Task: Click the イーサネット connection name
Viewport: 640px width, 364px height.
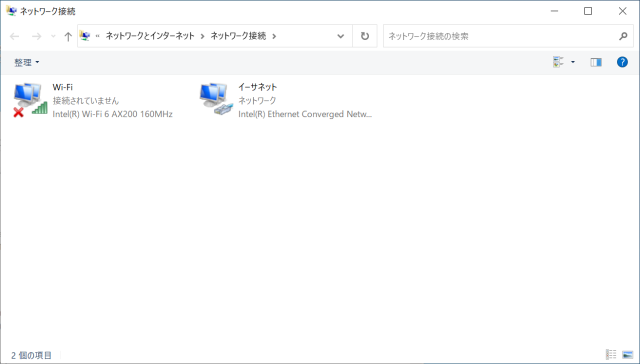Action: [258, 87]
